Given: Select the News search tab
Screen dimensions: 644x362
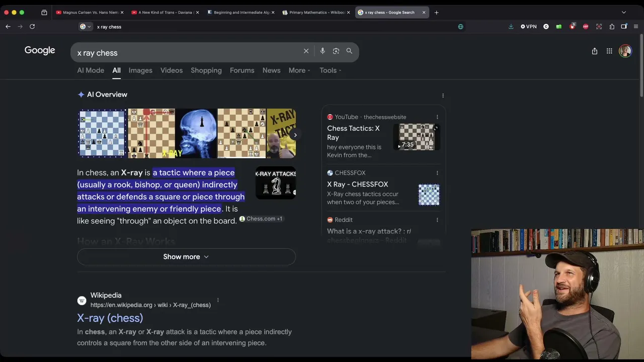Looking at the screenshot, I should tap(271, 70).
